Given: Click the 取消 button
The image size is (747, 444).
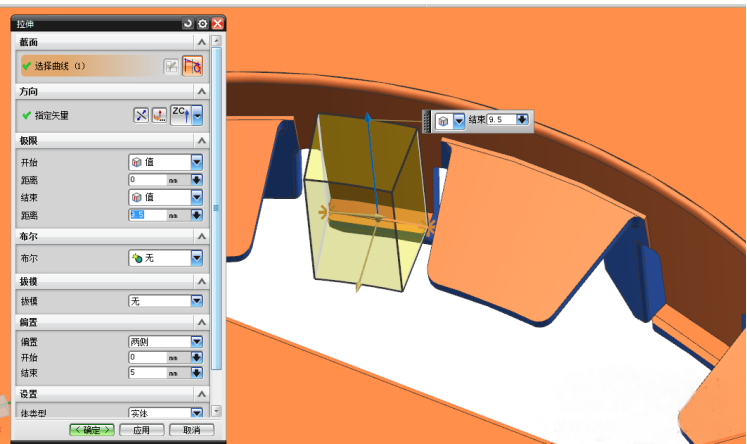Looking at the screenshot, I should tap(191, 430).
